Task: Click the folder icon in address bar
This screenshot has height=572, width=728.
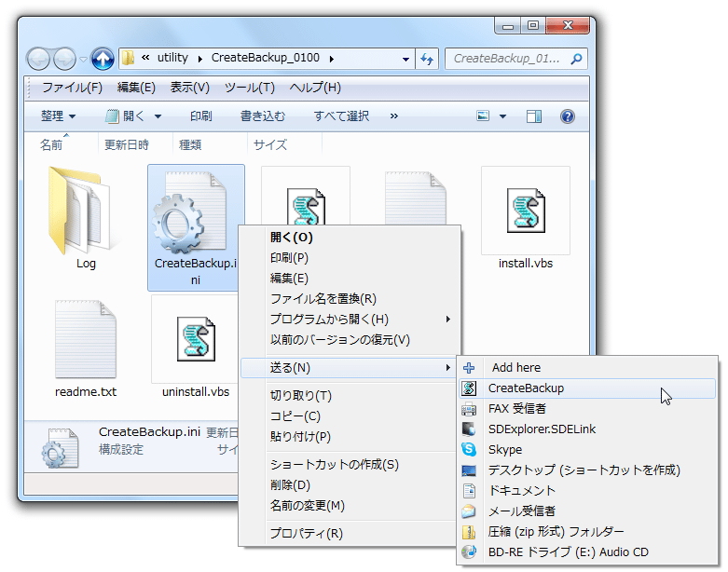Action: click(x=128, y=58)
